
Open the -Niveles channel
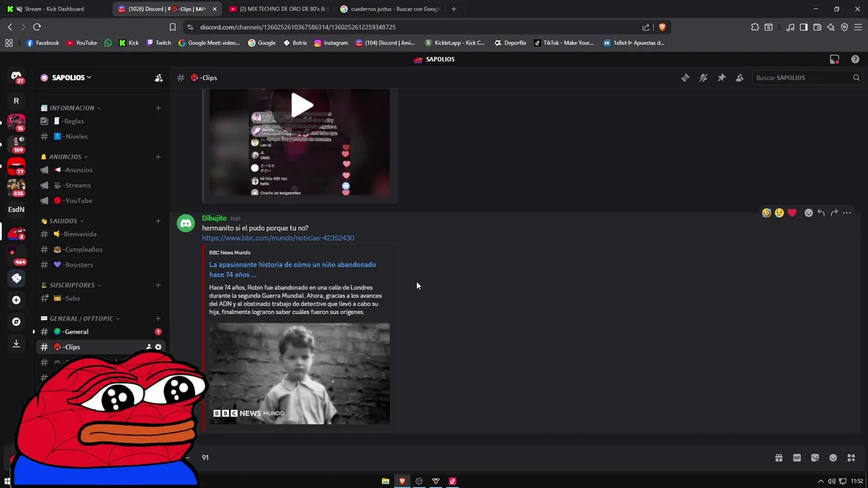coord(100,136)
